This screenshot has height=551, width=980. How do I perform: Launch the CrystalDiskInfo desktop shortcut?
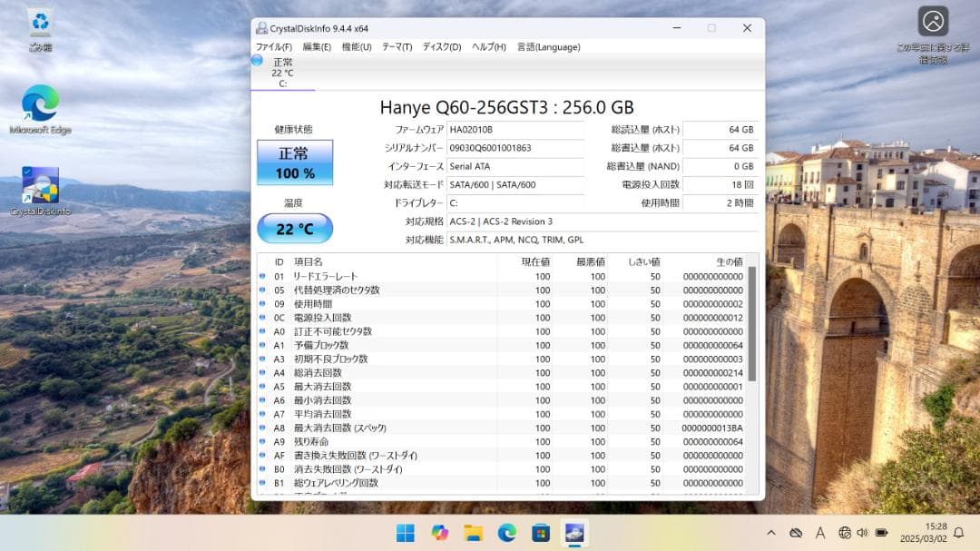36,182
